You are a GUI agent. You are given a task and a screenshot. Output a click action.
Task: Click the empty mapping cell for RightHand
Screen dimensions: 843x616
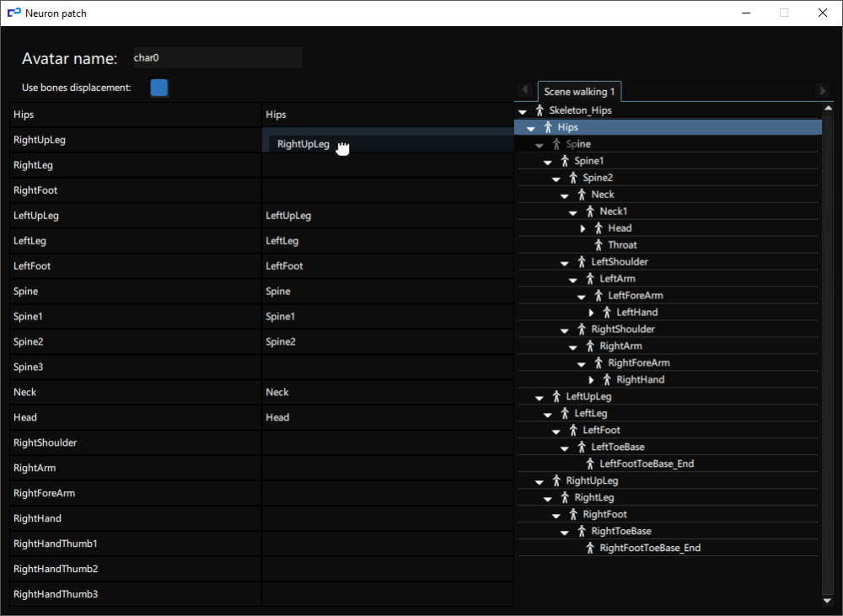tap(388, 519)
